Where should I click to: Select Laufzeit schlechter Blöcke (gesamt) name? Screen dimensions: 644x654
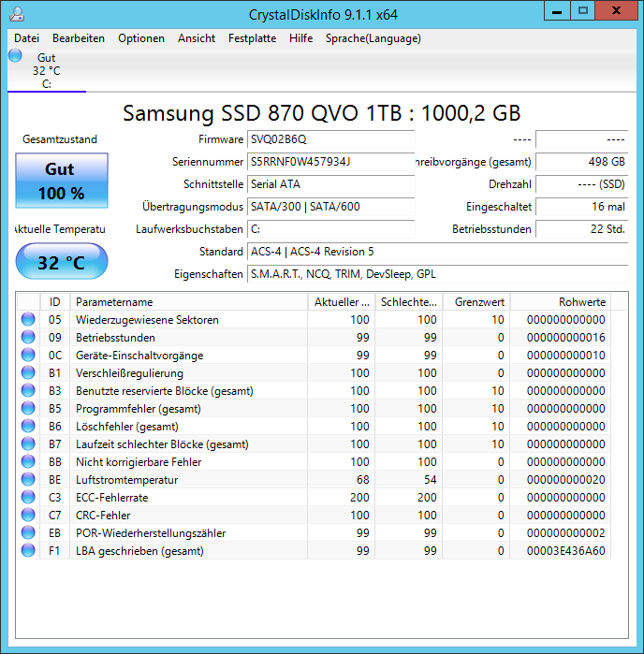click(162, 444)
